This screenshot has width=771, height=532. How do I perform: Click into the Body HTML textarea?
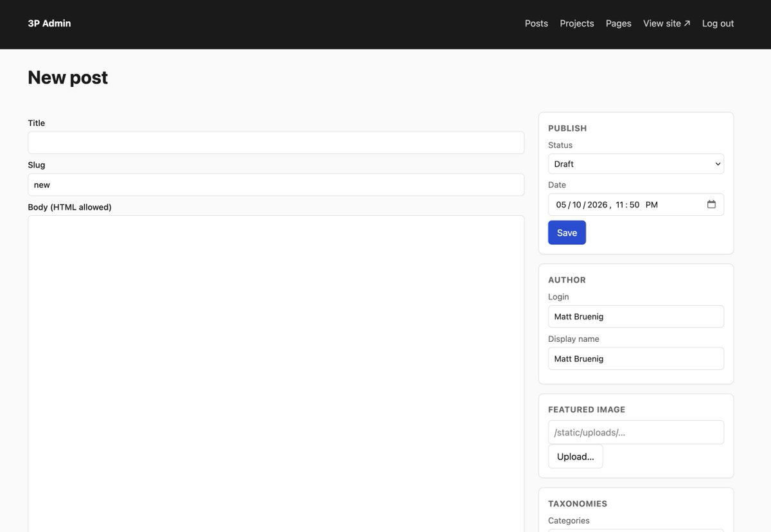276,373
